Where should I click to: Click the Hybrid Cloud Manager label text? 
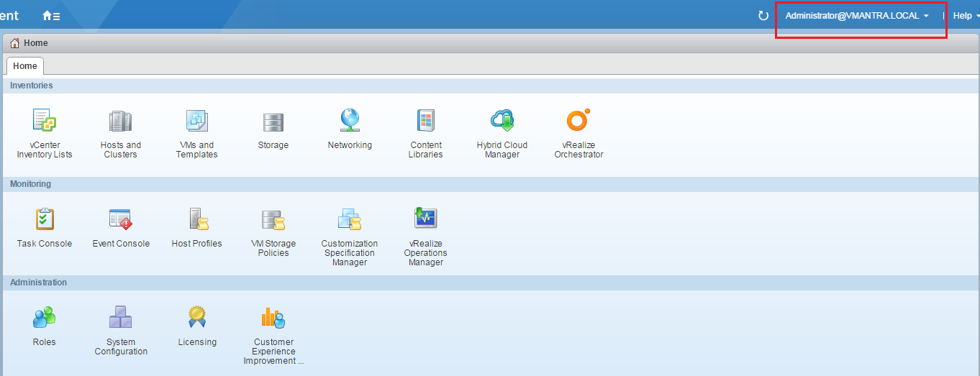(x=502, y=150)
